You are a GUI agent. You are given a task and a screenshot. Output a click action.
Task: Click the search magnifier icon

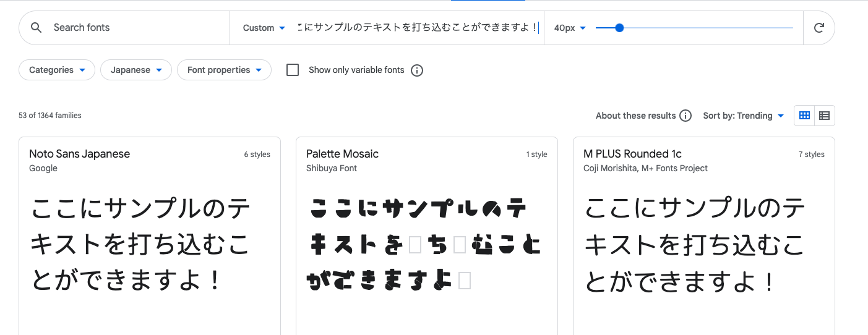[37, 28]
